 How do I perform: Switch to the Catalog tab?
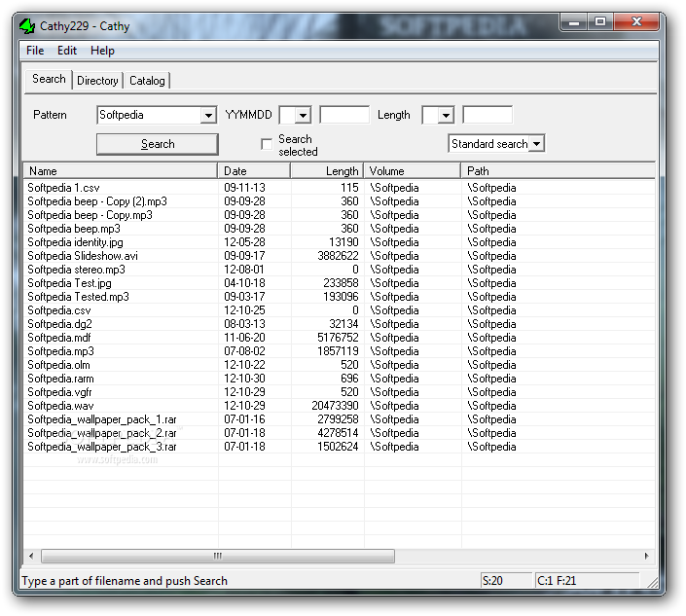pyautogui.click(x=147, y=81)
